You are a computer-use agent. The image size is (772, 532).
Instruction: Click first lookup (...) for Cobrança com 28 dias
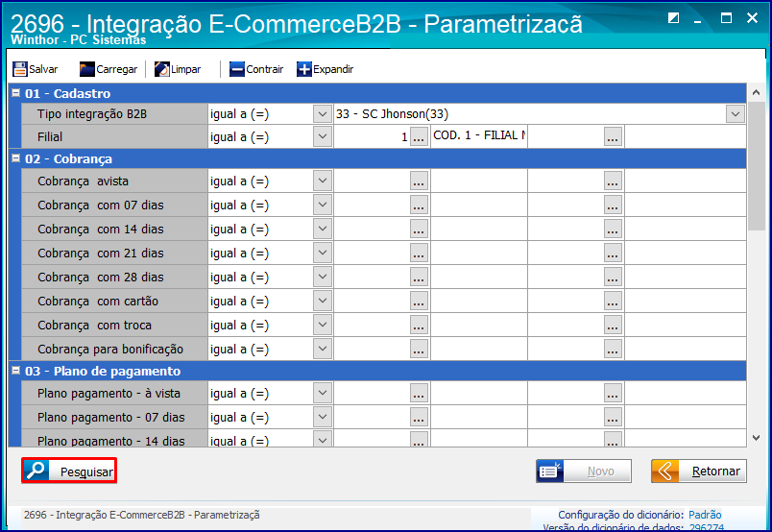click(x=419, y=278)
